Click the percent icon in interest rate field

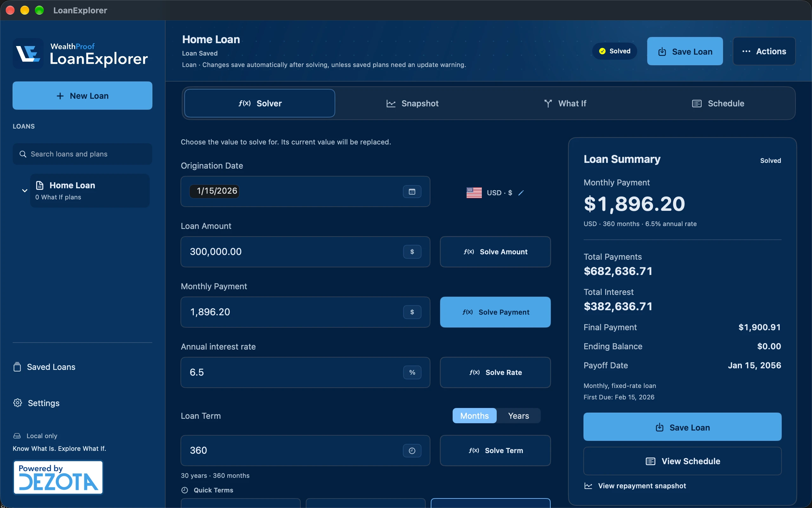click(x=412, y=372)
